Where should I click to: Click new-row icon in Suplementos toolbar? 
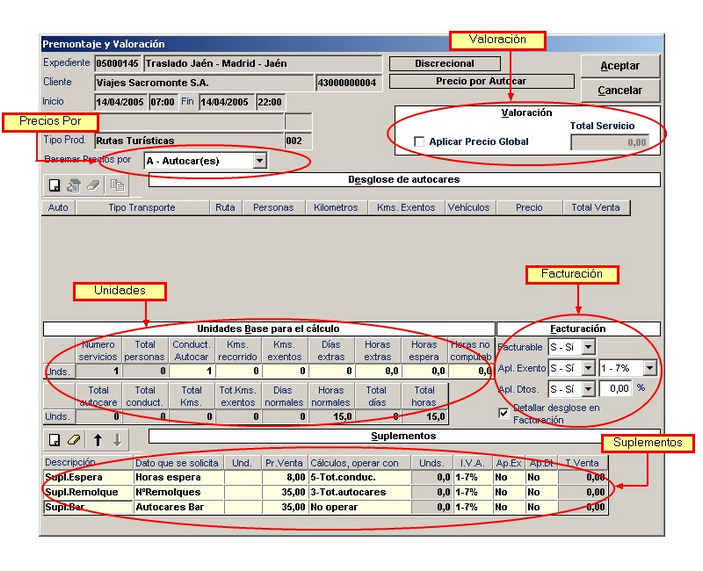(55, 440)
